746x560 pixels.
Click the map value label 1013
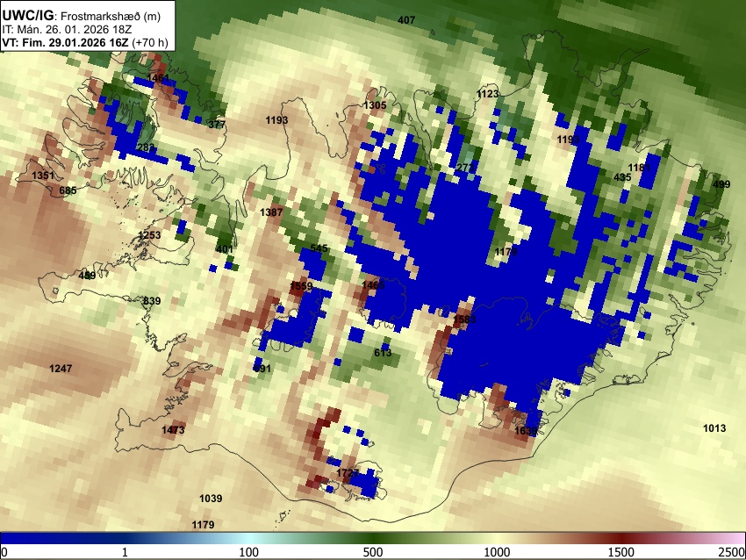714,428
